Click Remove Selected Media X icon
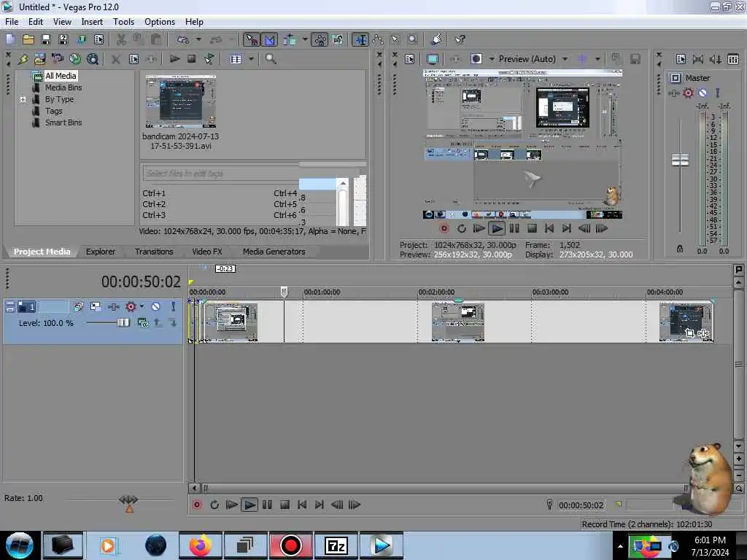747x560 pixels. pos(116,59)
